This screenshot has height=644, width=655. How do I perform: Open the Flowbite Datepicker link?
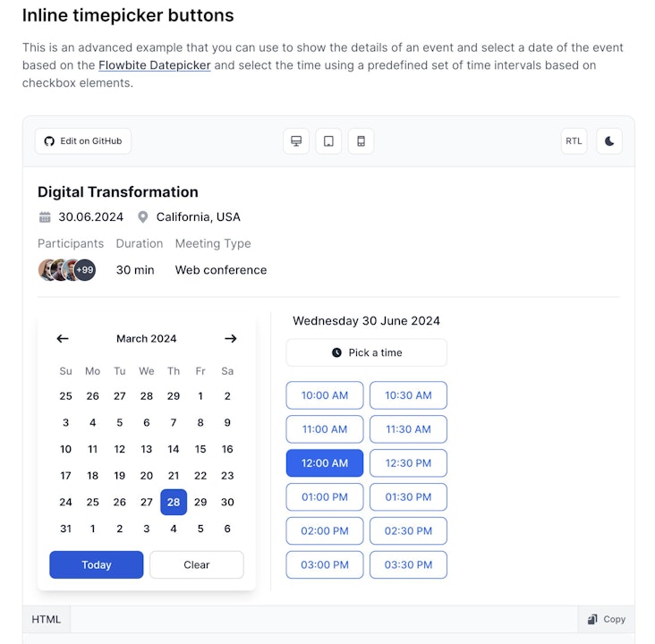pos(155,65)
